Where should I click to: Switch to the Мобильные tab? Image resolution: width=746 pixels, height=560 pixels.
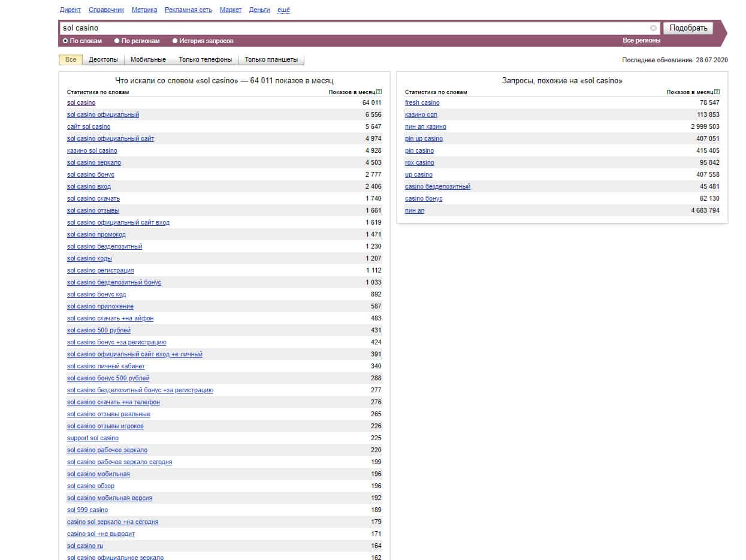(148, 60)
